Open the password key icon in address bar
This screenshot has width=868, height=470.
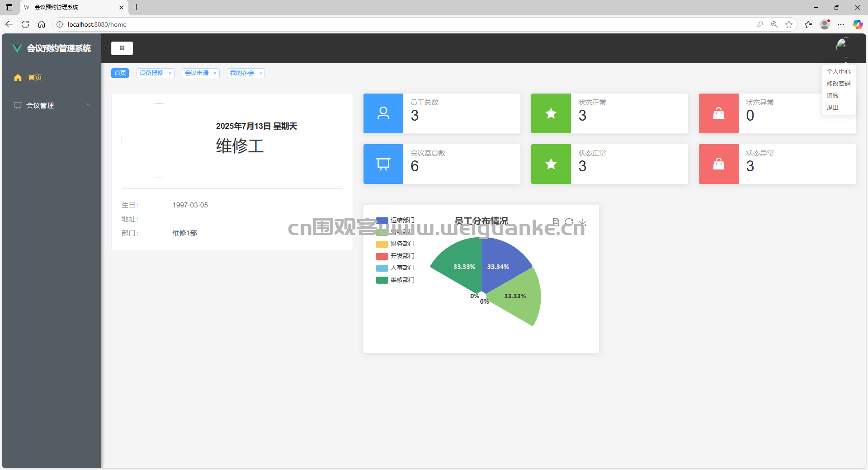[x=760, y=24]
